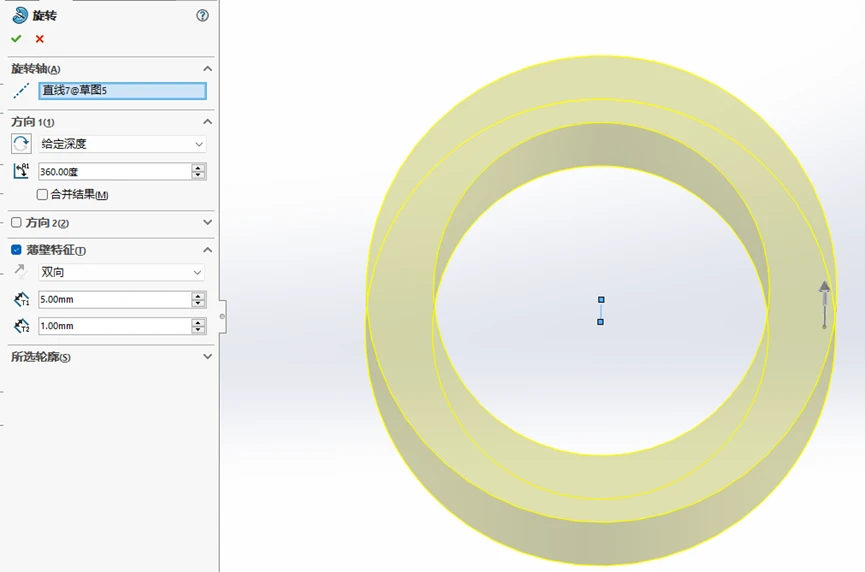Collapse the 旋转轴 section chevron
Screen dimensions: 865x572
(207, 68)
